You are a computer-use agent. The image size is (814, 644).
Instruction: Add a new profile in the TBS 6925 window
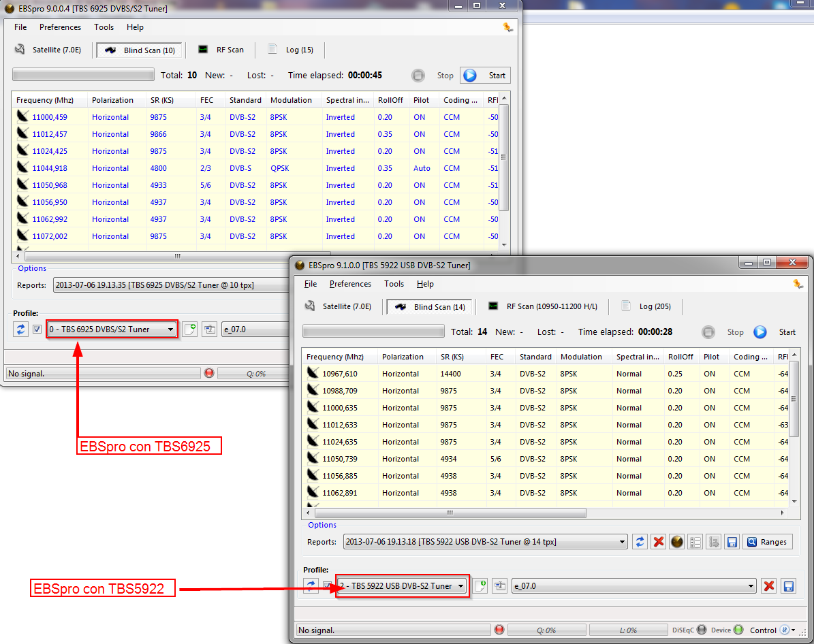(x=190, y=329)
